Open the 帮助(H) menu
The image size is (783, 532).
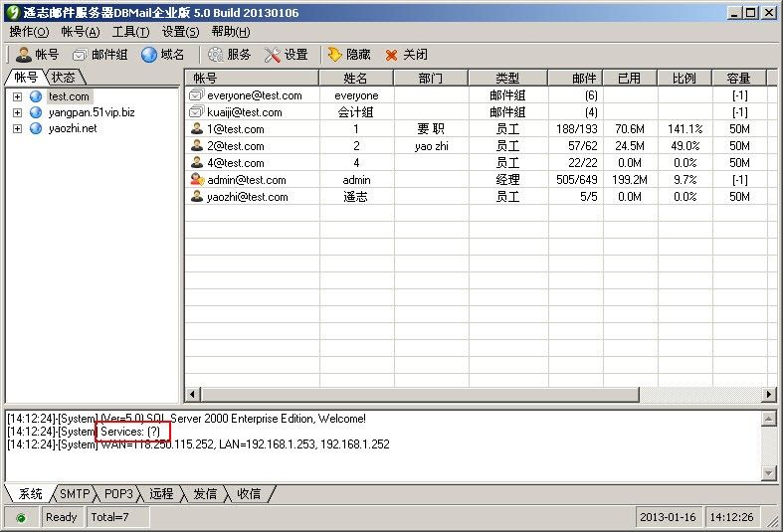[230, 32]
